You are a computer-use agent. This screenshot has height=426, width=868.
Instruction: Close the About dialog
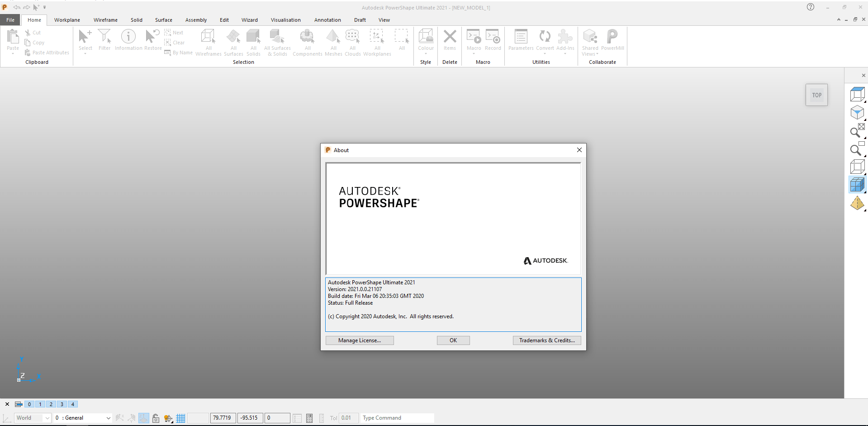[x=579, y=150]
